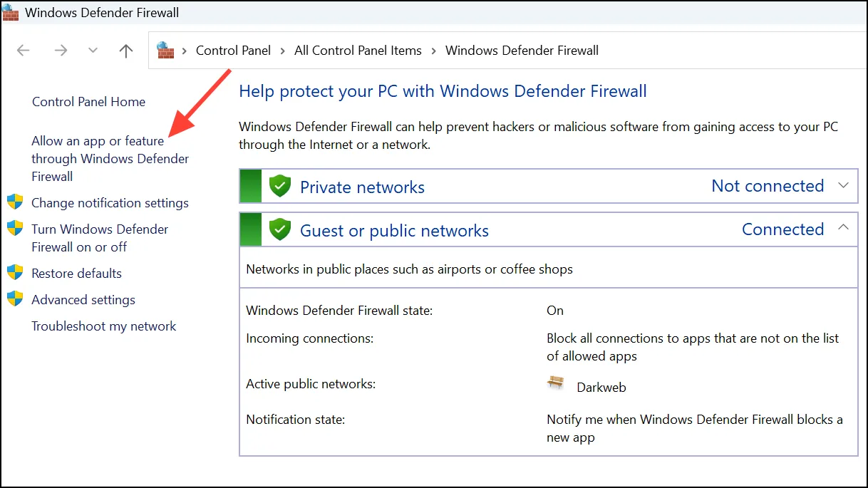
Task: Click shield icon beside Turn Windows Defender Firewall
Action: 15,229
